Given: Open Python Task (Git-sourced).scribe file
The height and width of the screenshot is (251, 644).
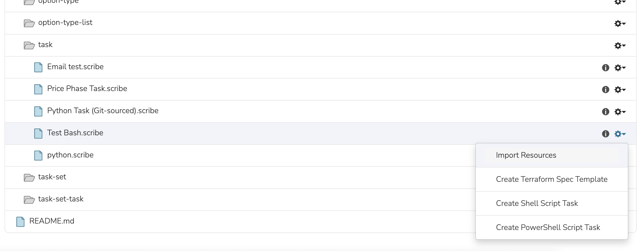Looking at the screenshot, I should click(103, 111).
